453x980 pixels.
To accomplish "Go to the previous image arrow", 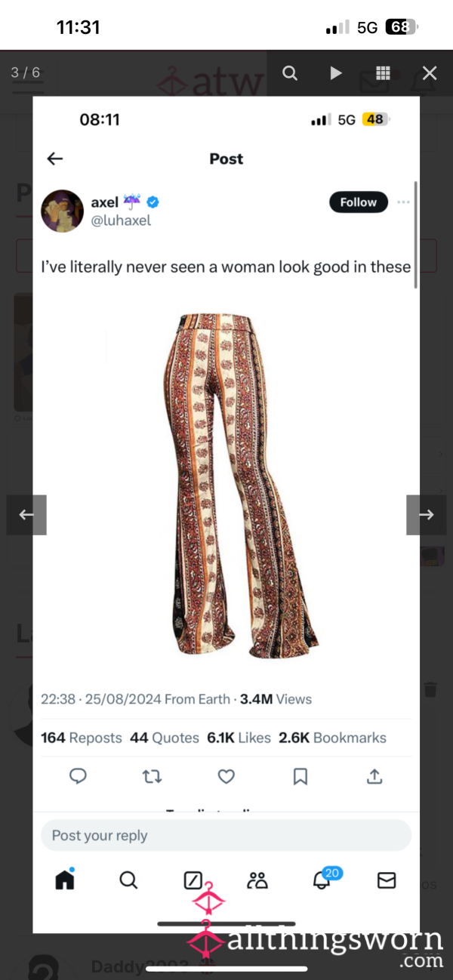I will (26, 515).
